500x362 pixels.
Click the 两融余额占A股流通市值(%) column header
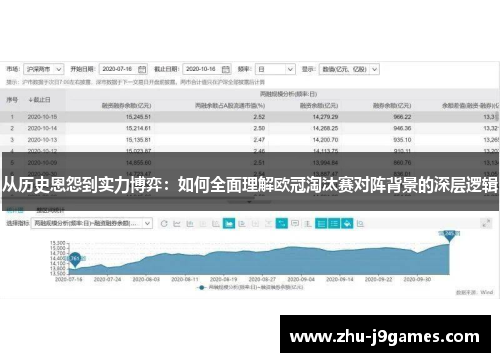(230, 106)
